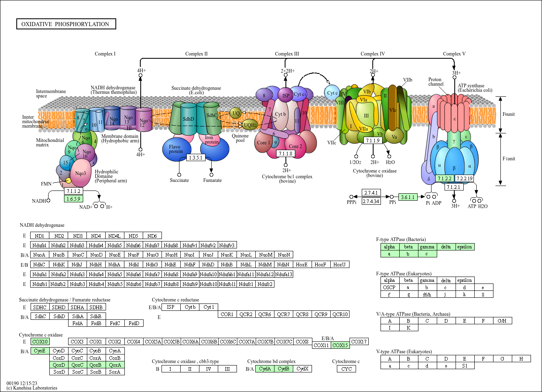Select the ISP box under cytochrome c reductase
Screen dimensions: 542x392
(171, 307)
